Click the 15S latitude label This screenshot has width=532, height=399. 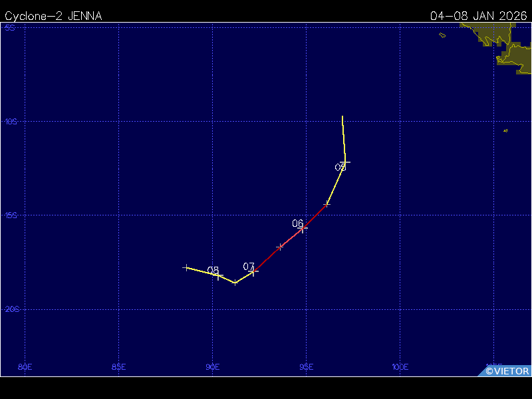10,215
